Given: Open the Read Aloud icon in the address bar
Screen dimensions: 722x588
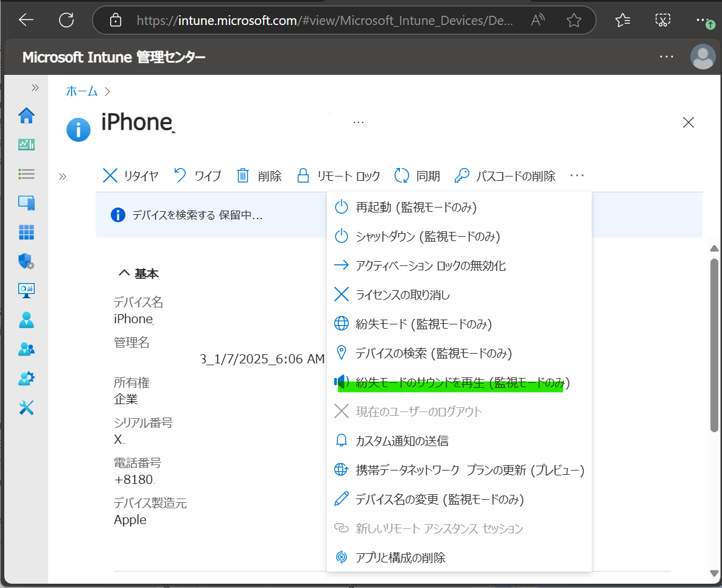Looking at the screenshot, I should coord(538,20).
